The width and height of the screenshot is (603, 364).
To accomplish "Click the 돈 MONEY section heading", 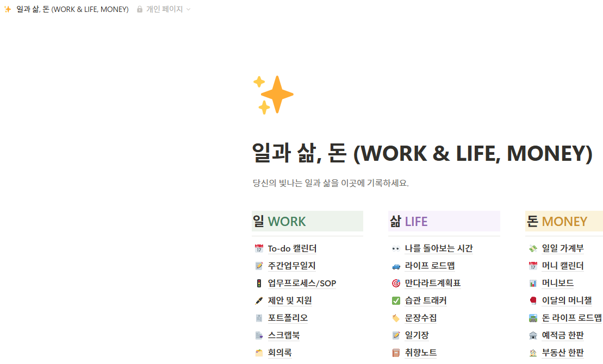I will 564,222.
